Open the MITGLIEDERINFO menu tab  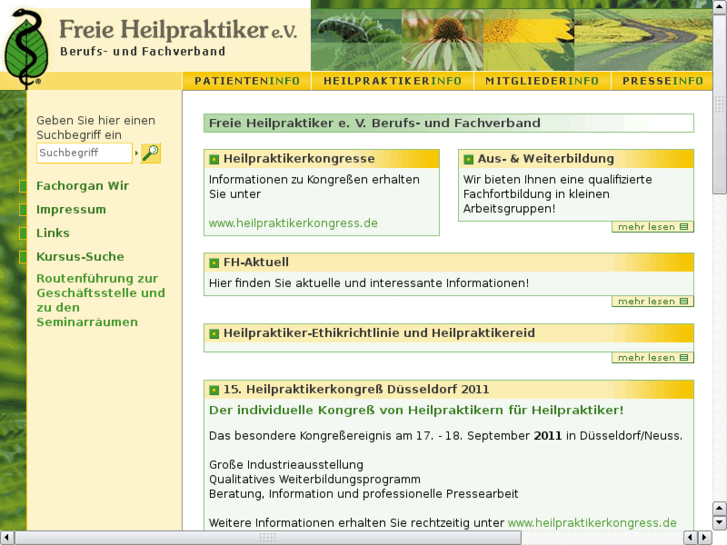click(x=542, y=81)
